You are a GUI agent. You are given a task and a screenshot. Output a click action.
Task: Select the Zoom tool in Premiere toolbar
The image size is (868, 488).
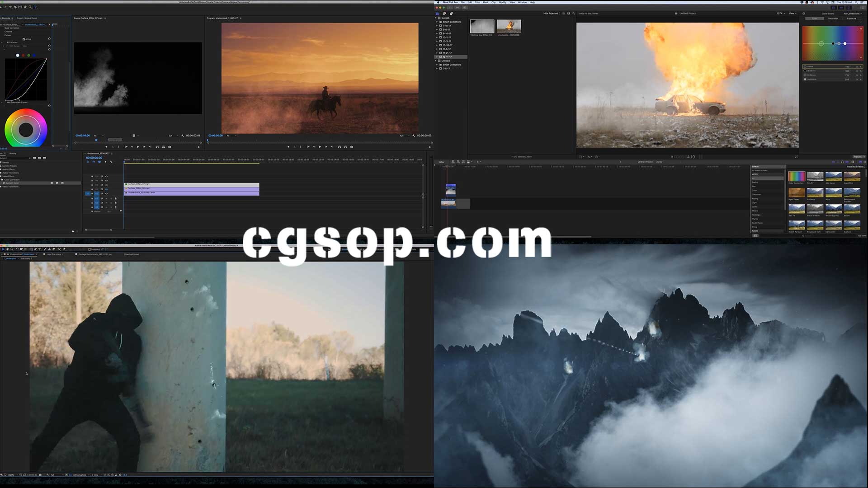click(x=30, y=7)
